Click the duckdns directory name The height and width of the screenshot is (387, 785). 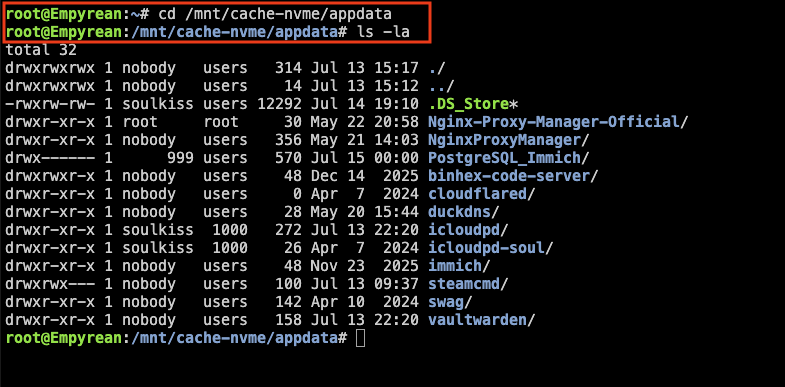point(459,212)
